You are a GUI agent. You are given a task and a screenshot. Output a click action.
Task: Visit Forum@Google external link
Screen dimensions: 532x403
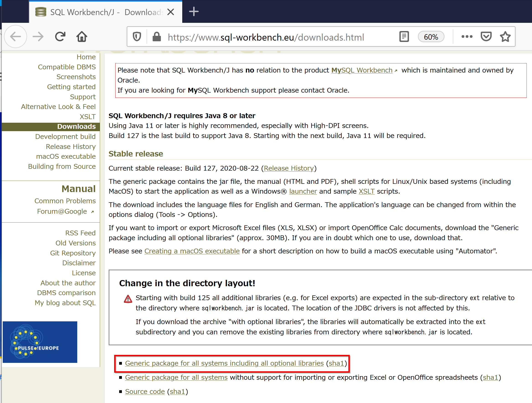[65, 211]
